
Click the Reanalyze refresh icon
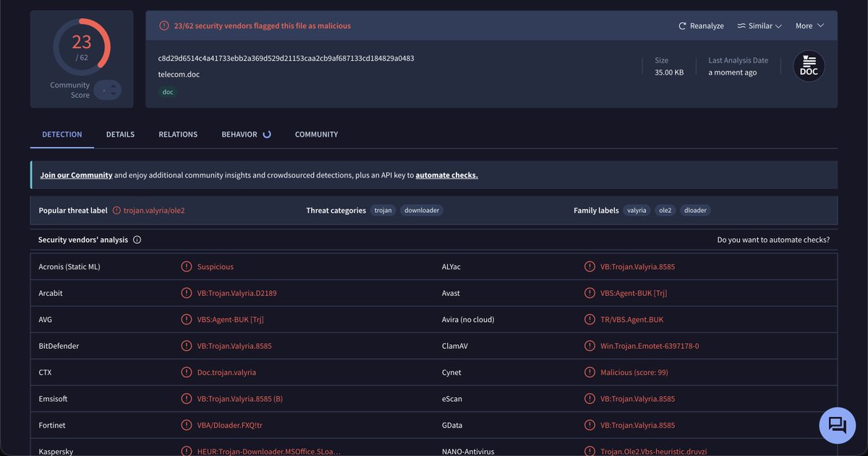(682, 26)
